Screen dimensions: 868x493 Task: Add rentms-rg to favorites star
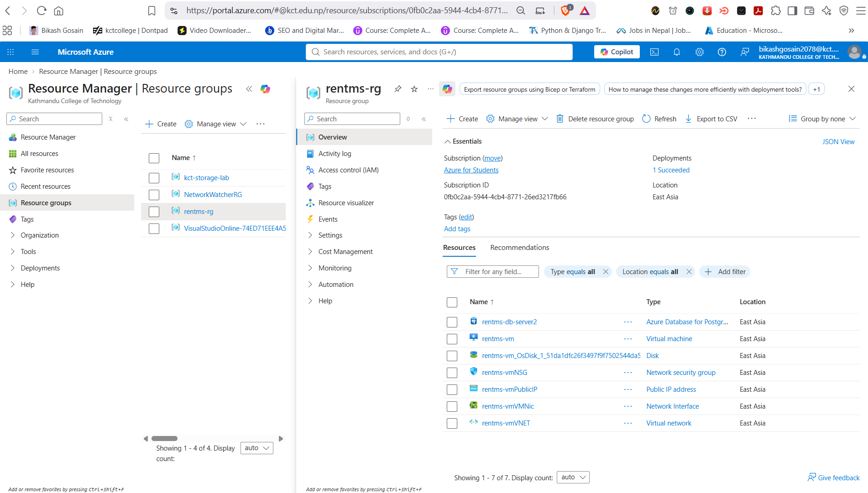pyautogui.click(x=414, y=89)
